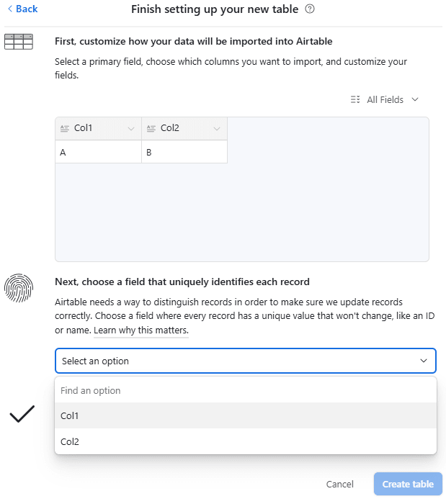
Task: Click the All Fields list icon
Action: click(x=354, y=99)
